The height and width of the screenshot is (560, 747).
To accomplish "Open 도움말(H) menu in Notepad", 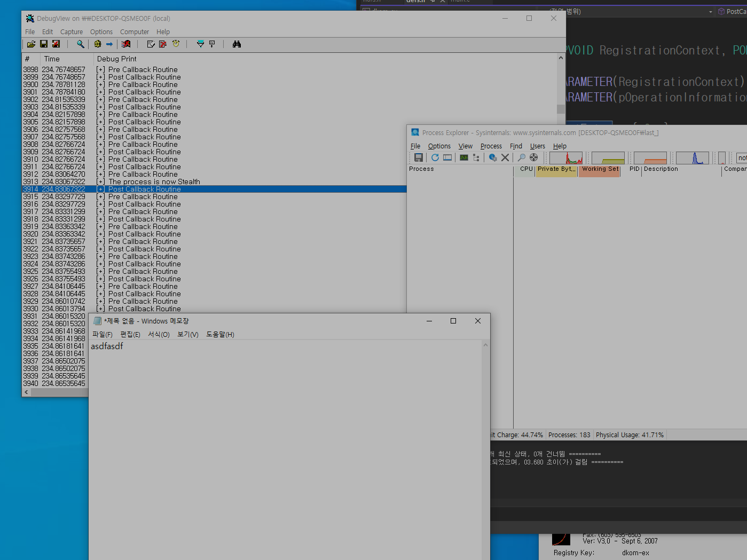I will pos(220,335).
